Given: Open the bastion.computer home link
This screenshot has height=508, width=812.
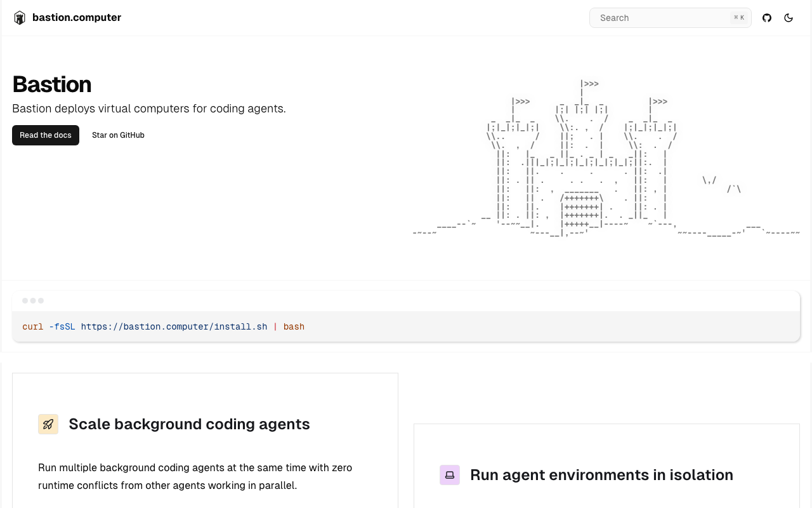Looking at the screenshot, I should point(67,18).
